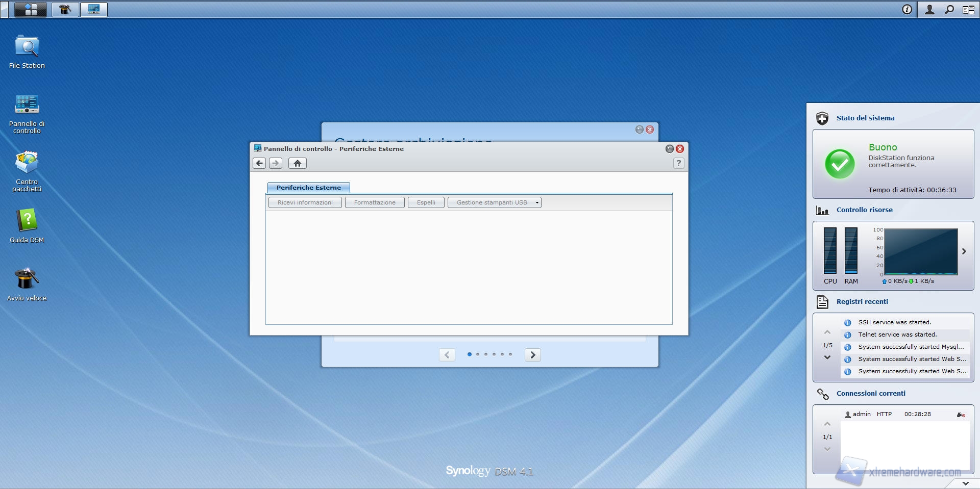The width and height of the screenshot is (980, 489).
Task: Open Gestione stampanti USB dropdown
Action: pyautogui.click(x=494, y=202)
